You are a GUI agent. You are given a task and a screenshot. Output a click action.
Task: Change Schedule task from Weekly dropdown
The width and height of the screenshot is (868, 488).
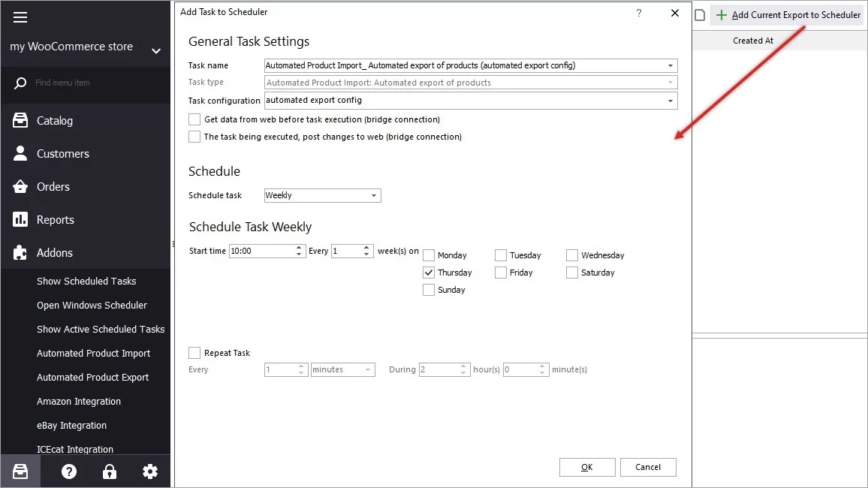[374, 195]
